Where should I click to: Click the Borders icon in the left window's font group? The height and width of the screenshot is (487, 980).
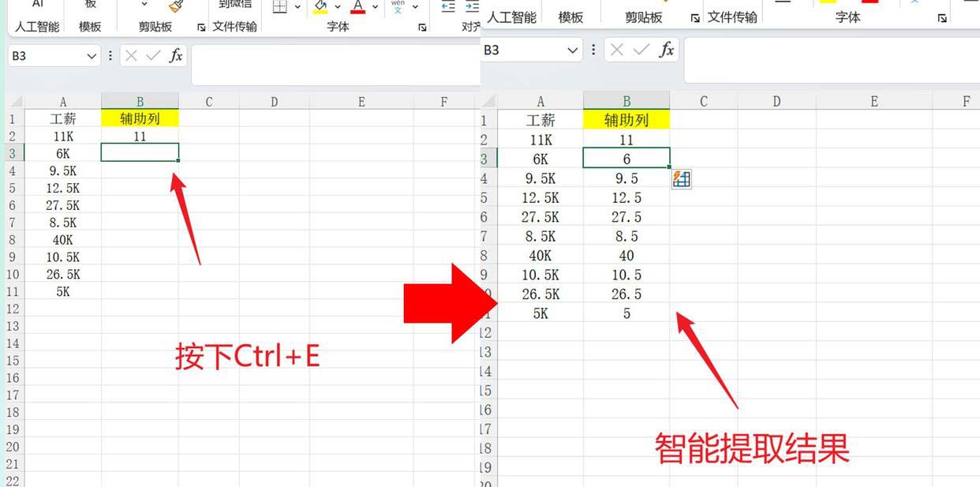(x=280, y=6)
